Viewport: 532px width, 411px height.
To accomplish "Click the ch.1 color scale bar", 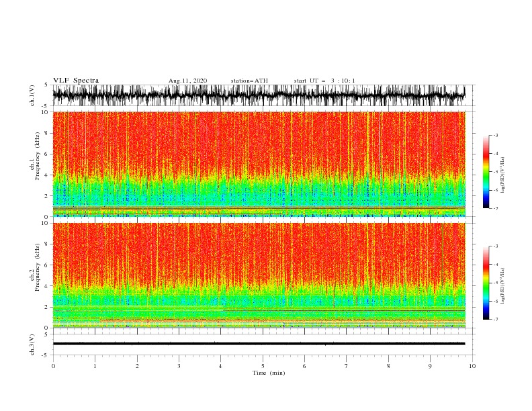I will [486, 172].
